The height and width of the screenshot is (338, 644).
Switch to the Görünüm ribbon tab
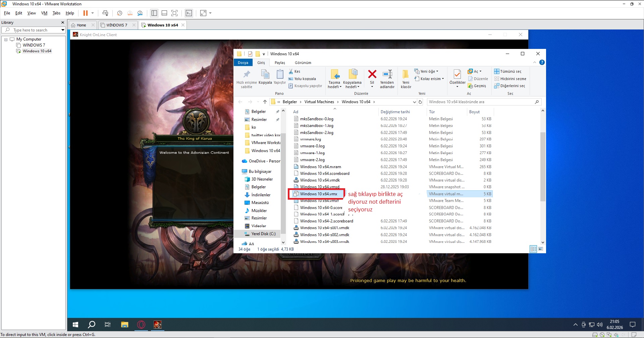point(303,63)
